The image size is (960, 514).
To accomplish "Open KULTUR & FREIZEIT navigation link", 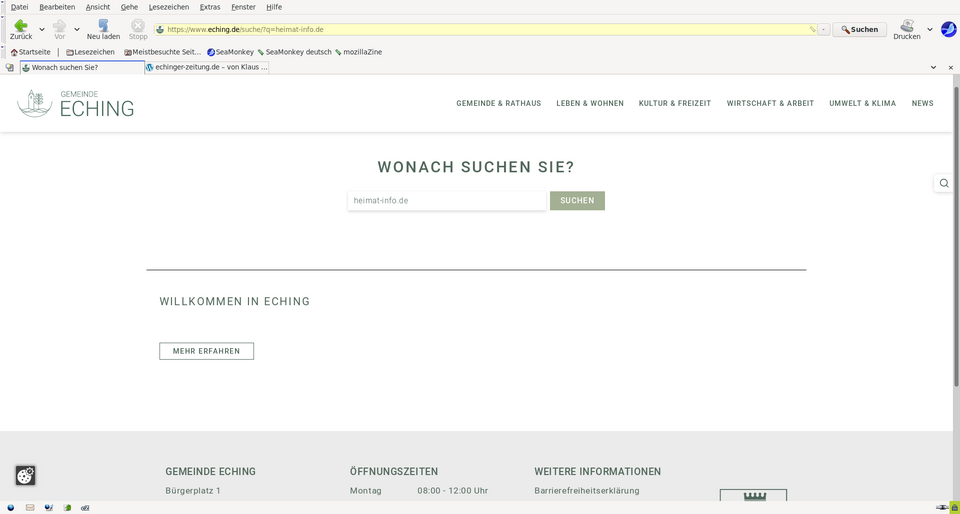I will point(675,103).
